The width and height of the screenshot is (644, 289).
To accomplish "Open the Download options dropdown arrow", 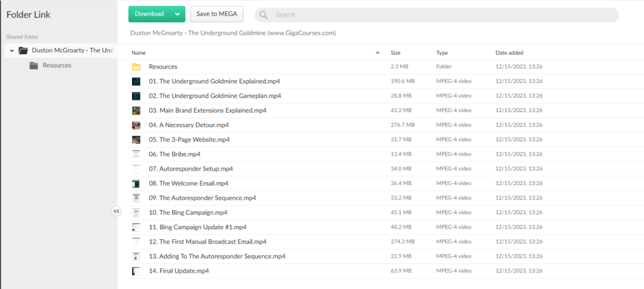I will click(x=177, y=14).
